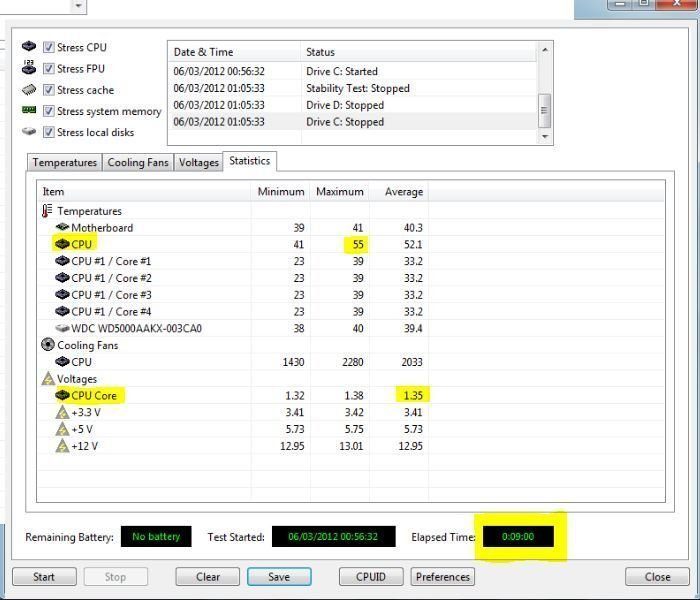Click the CPU #1 / Core #2 icon
700x600 pixels.
(x=62, y=278)
